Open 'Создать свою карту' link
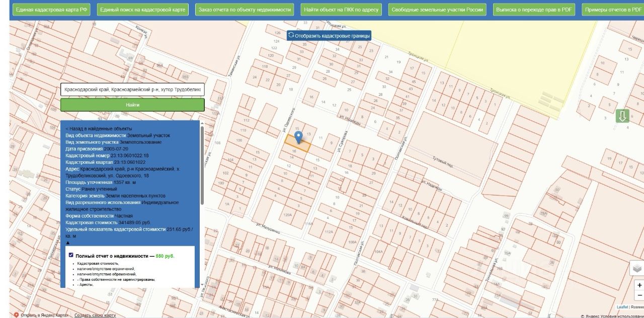The image size is (644, 318). 95,315
